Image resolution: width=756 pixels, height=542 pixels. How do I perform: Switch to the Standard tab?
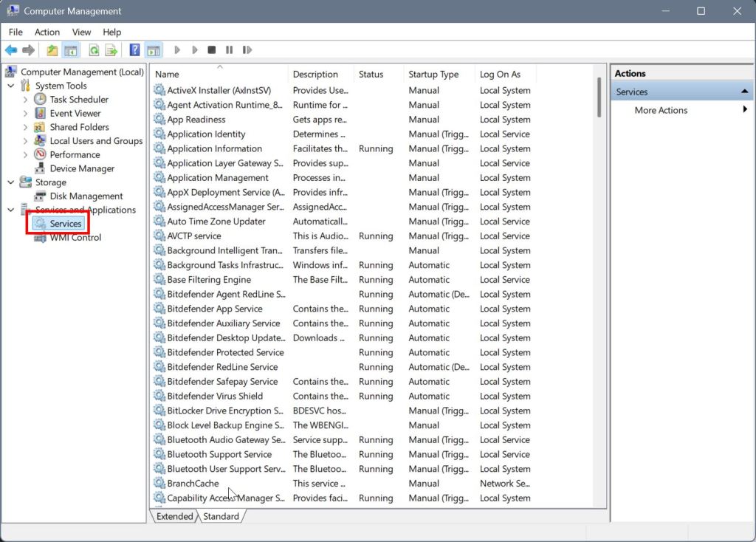(x=221, y=516)
